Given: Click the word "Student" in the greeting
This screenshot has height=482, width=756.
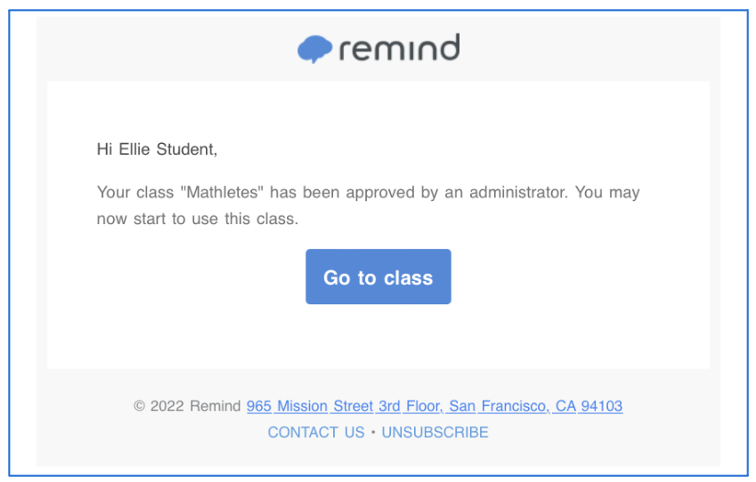Looking at the screenshot, I should tap(186, 150).
